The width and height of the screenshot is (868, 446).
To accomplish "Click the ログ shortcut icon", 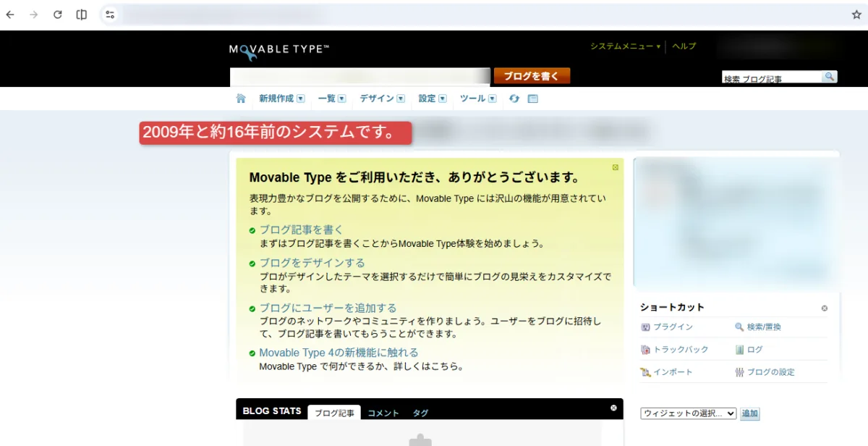I will point(739,350).
